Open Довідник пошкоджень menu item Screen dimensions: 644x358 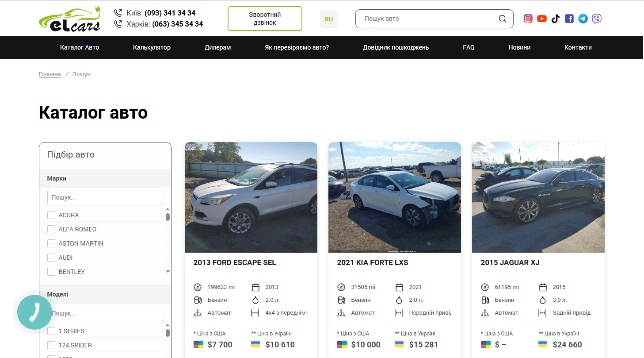tap(396, 47)
